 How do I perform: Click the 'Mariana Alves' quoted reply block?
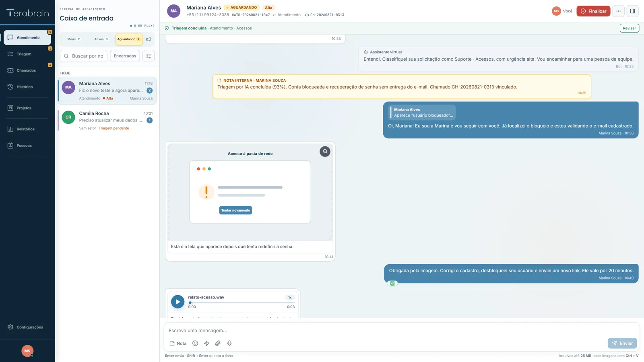tap(422, 113)
